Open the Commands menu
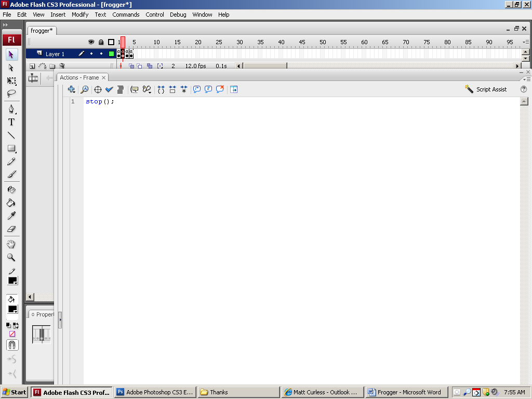This screenshot has height=399, width=532. point(126,15)
